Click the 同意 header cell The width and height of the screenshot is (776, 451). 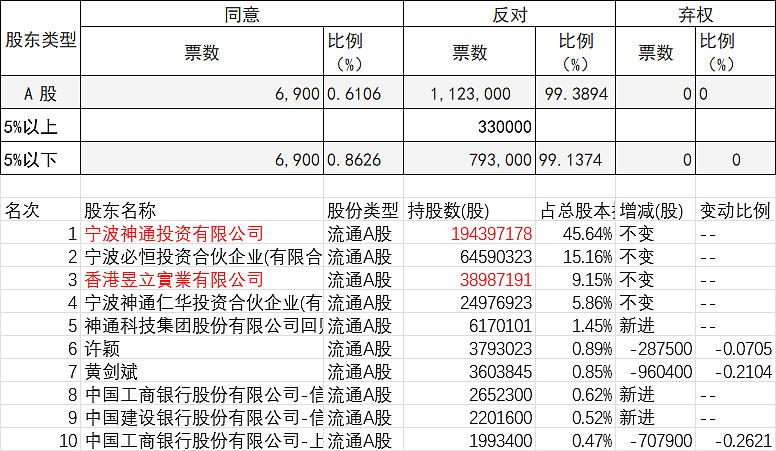(242, 14)
